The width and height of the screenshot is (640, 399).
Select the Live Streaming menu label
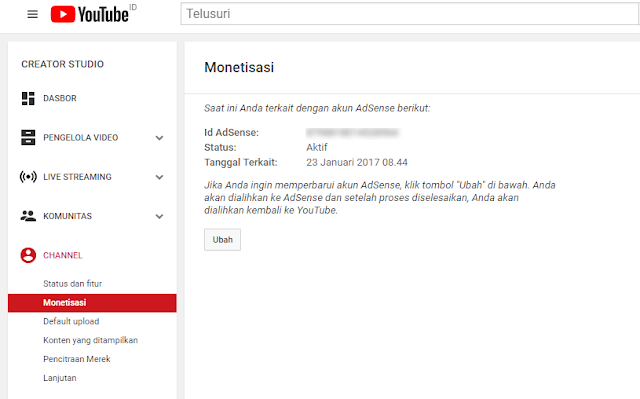point(78,177)
